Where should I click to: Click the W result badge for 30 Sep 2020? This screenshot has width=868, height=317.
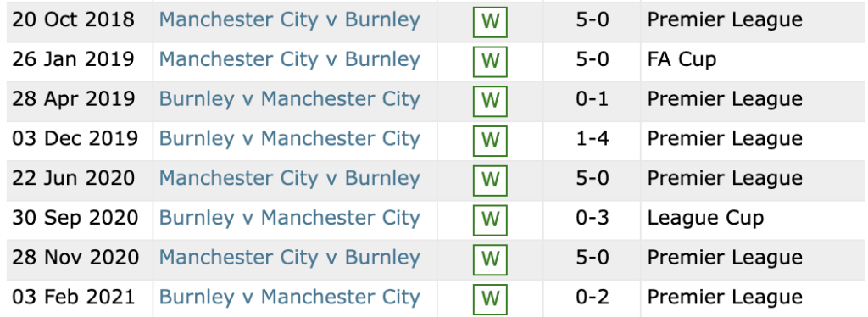490,220
